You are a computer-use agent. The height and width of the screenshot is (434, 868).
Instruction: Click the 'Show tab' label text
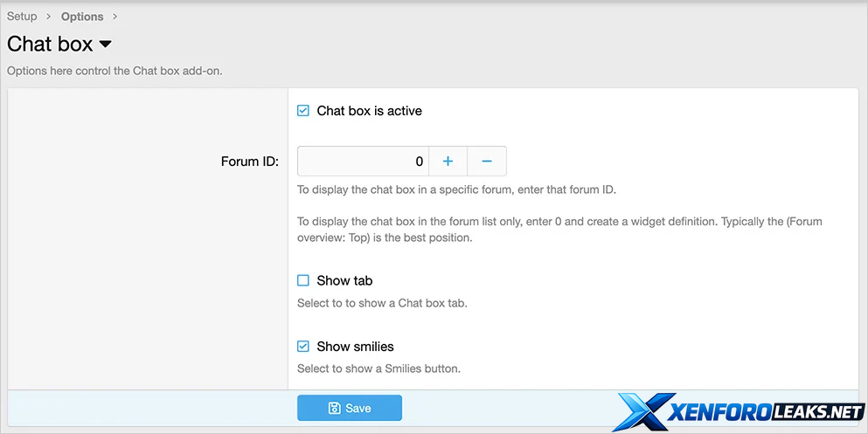click(x=344, y=280)
